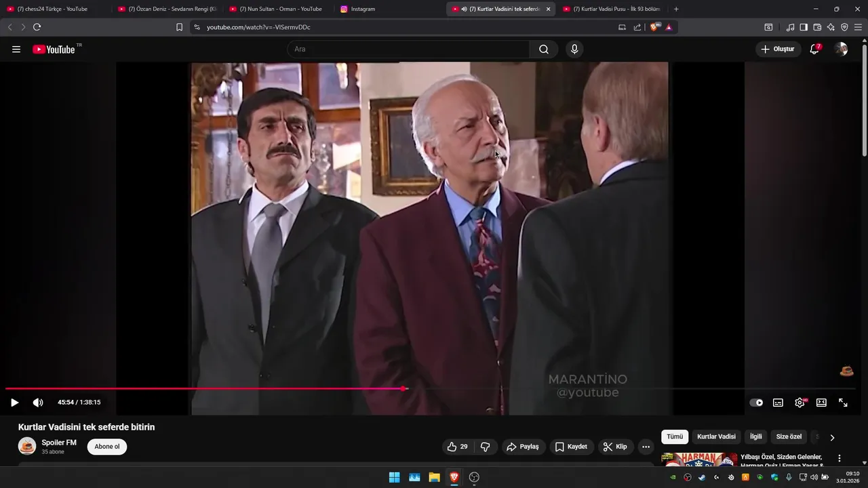Switch to Nun Sultan Orman tab
Screen dimensions: 868x488
278,9
